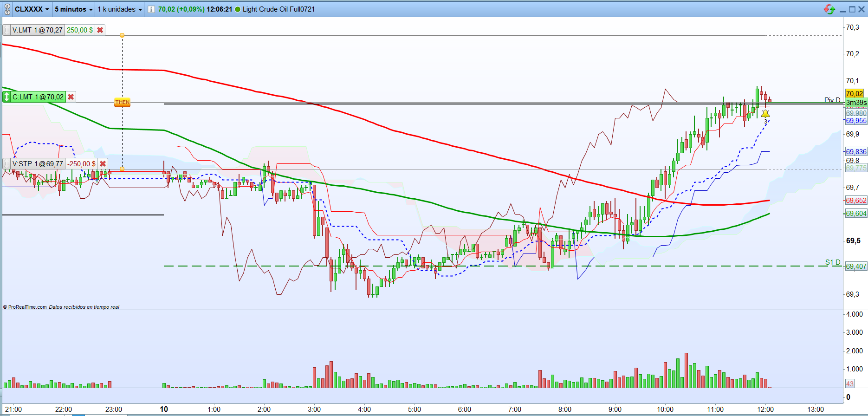The image size is (868, 416).
Task: Click the red-green refresh arrows icon
Action: (829, 9)
